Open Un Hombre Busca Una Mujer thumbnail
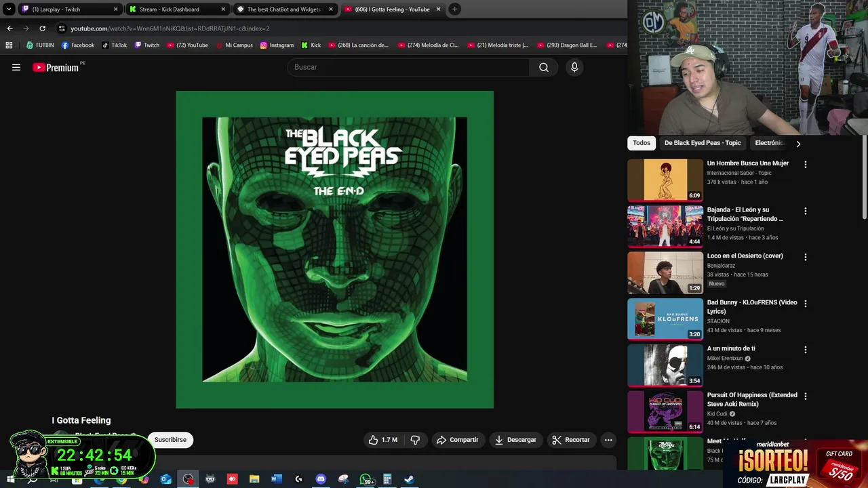Viewport: 868px width, 488px height. [665, 180]
